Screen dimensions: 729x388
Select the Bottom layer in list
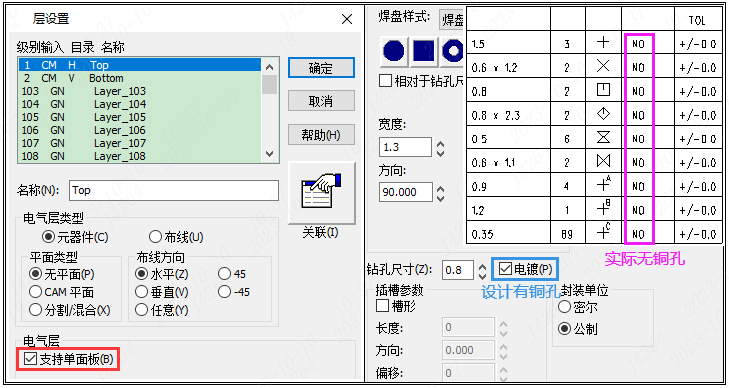pos(140,78)
